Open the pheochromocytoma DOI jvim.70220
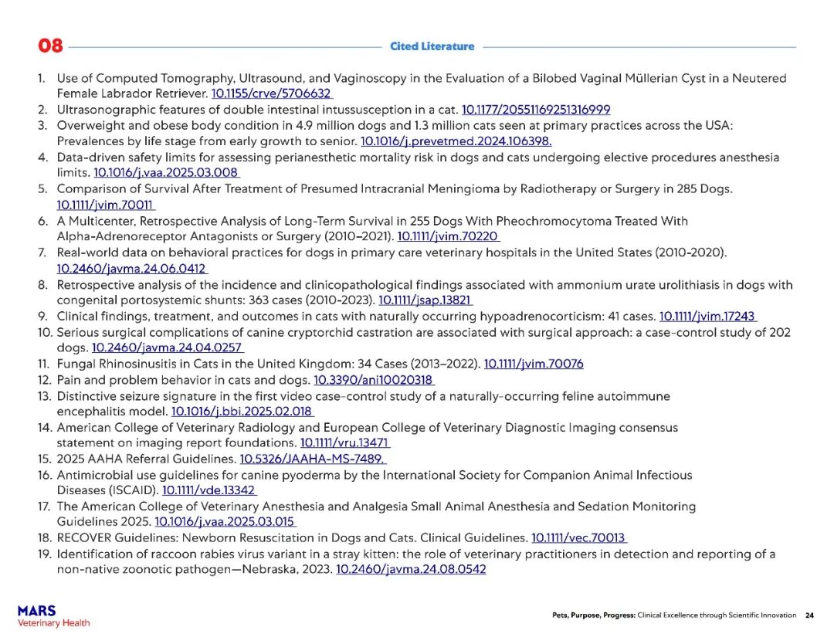This screenshot has width=834, height=644. point(448,236)
